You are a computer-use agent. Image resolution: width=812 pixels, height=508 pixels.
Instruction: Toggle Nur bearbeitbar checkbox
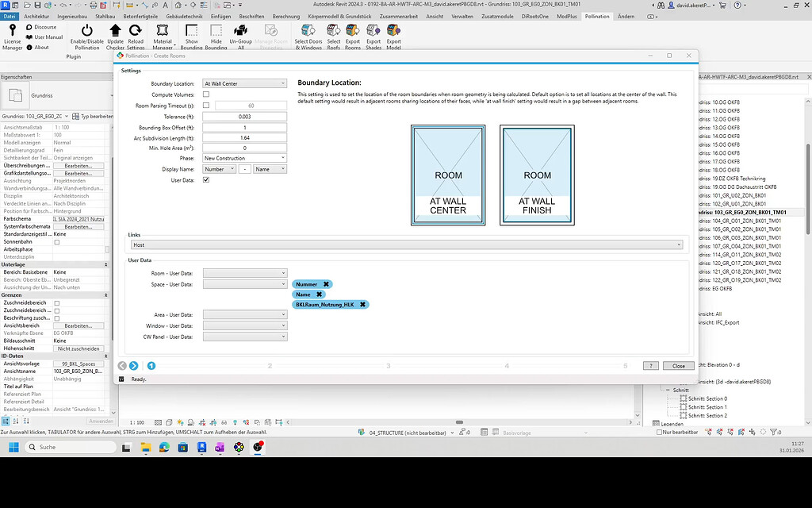pyautogui.click(x=659, y=433)
